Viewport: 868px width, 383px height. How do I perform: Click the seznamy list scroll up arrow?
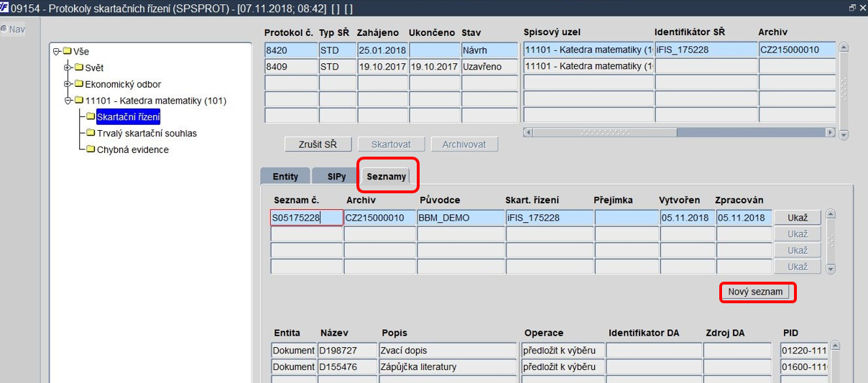click(831, 214)
